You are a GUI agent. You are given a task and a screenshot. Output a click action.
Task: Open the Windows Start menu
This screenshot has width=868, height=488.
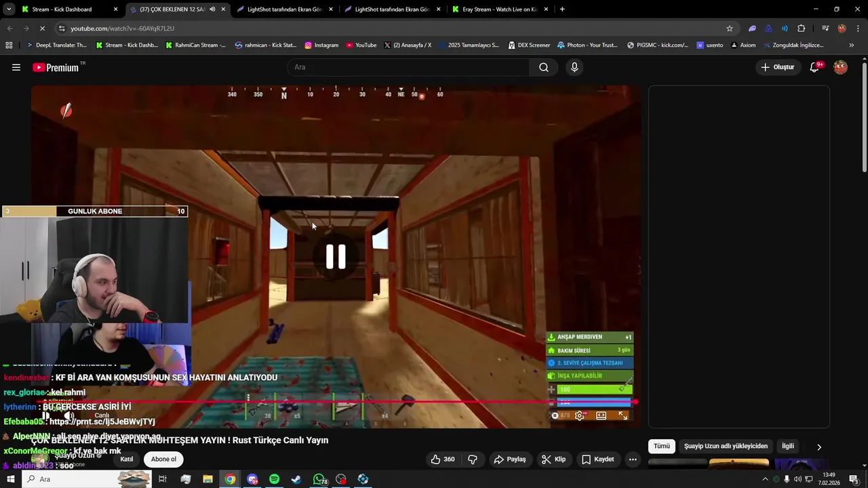[11, 479]
